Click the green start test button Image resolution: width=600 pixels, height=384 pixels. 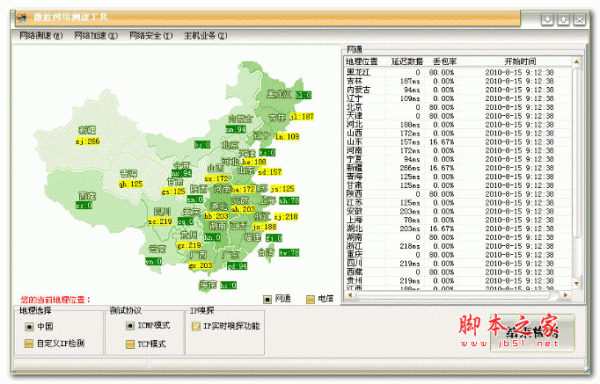click(532, 332)
